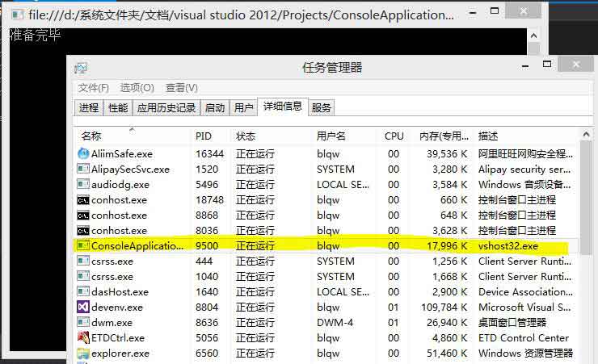
Task: Maximize the console application window
Action: point(495,10)
